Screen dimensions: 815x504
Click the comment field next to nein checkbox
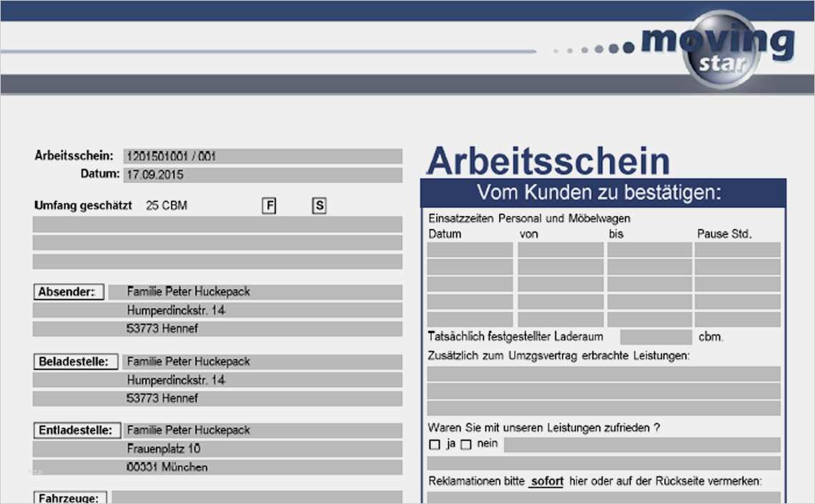(641, 445)
